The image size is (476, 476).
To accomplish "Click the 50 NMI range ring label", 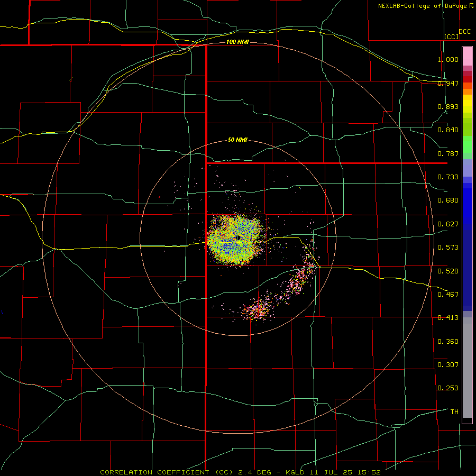I will 237,140.
